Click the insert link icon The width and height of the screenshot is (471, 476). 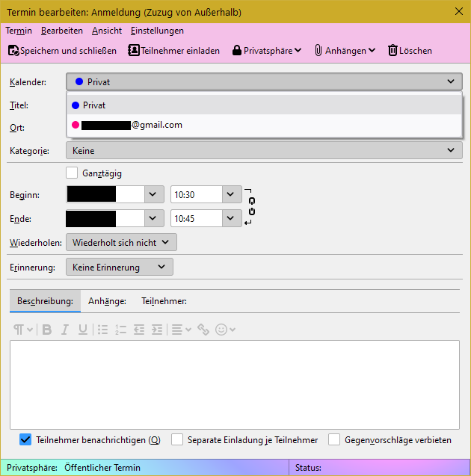203,330
